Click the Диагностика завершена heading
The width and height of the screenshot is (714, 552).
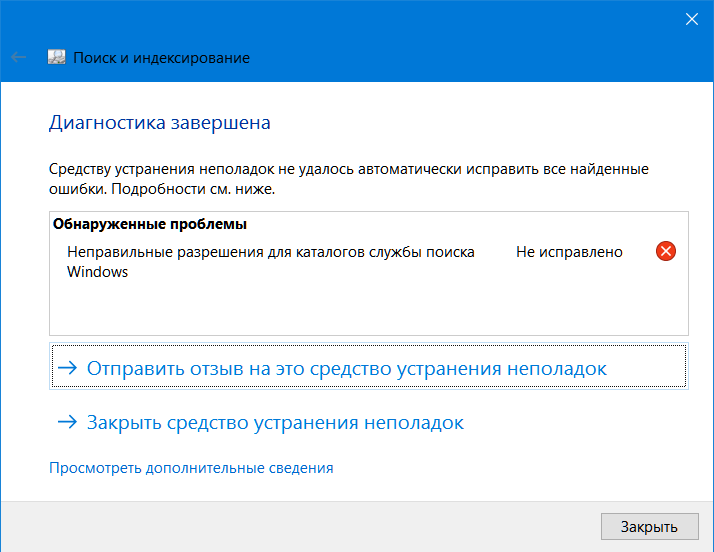[x=160, y=123]
